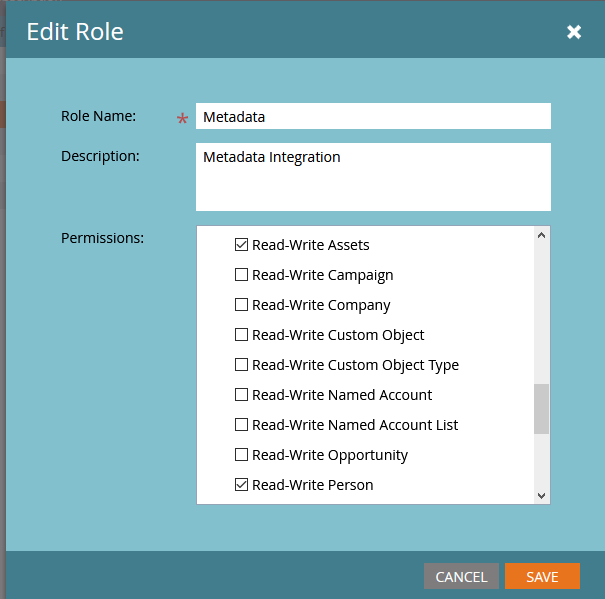Close the Edit Role dialog

coord(574,32)
